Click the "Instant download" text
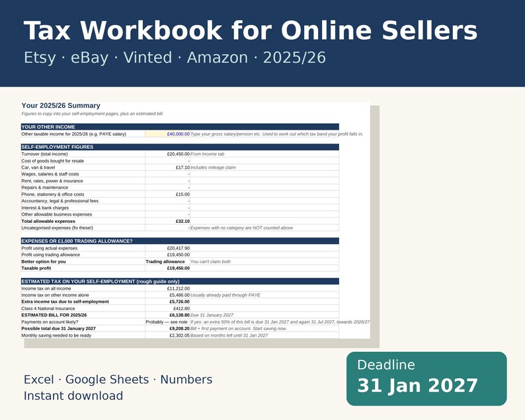The width and height of the screenshot is (525, 420). tap(73, 396)
